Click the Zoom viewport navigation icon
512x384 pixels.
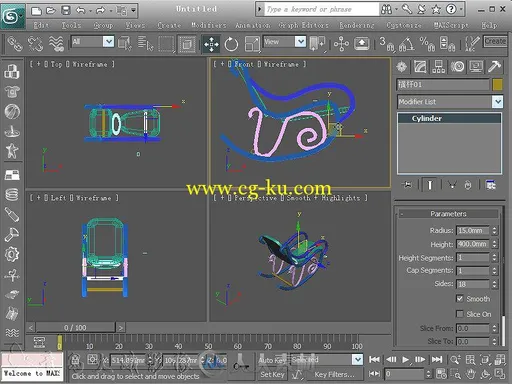point(455,360)
